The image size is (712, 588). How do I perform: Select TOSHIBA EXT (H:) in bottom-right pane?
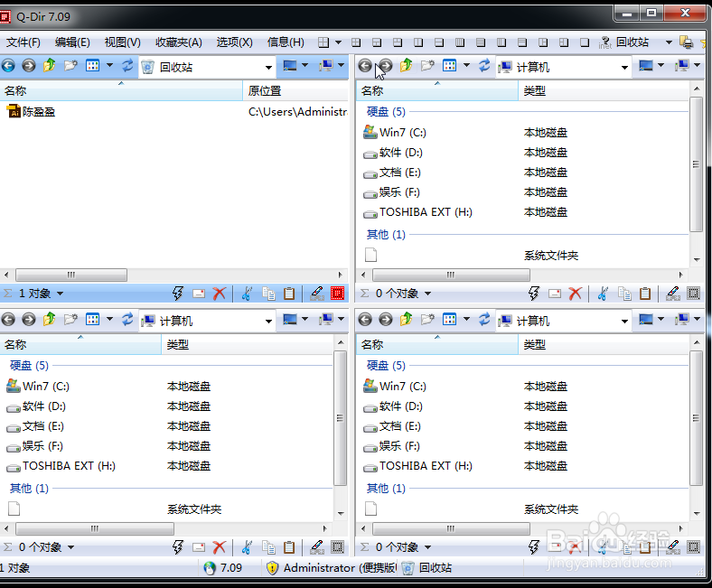417,466
